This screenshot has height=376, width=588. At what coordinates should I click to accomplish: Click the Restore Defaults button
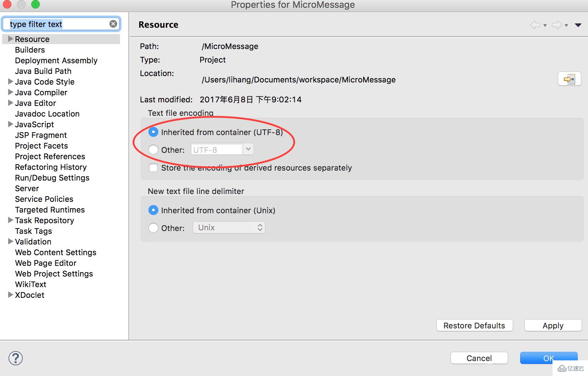pos(474,326)
